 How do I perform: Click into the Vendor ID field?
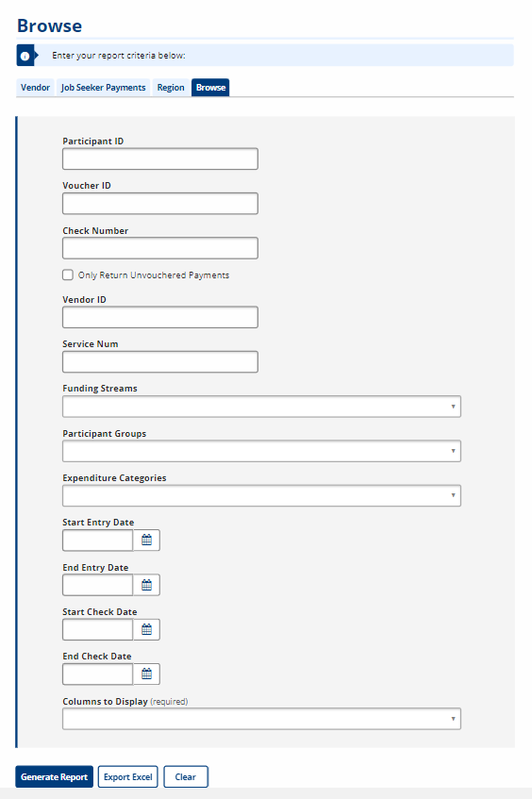(160, 318)
